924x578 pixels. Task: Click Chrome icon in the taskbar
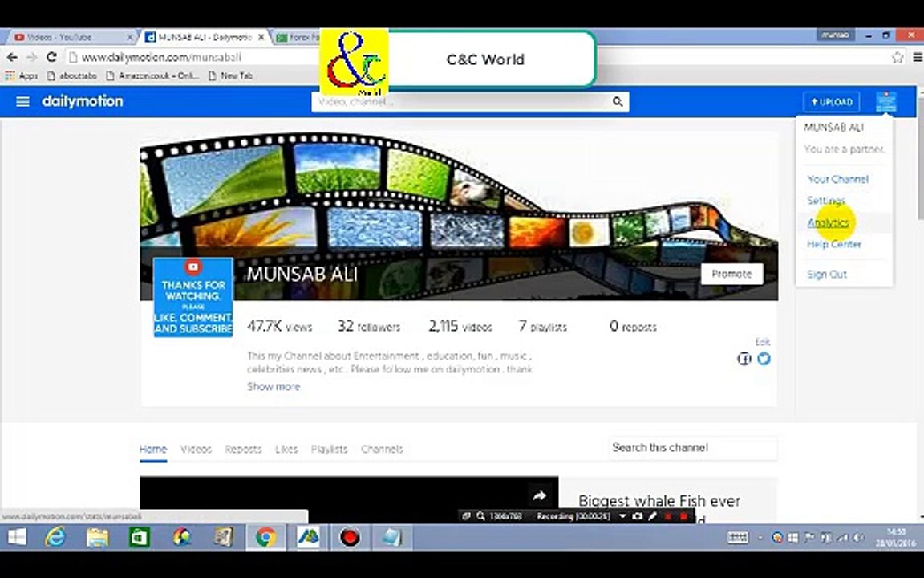click(x=265, y=537)
